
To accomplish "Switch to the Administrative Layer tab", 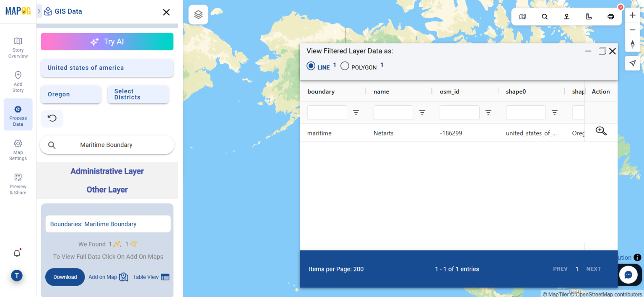I will (107, 171).
